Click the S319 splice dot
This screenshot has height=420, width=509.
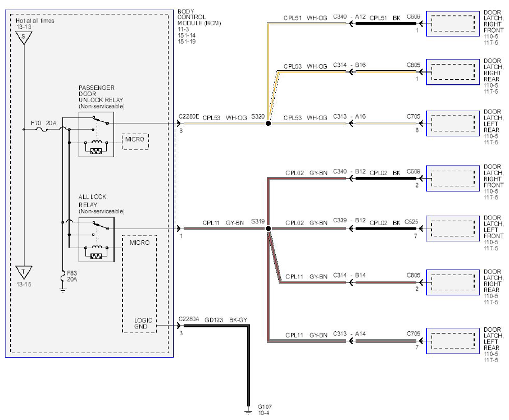click(268, 229)
